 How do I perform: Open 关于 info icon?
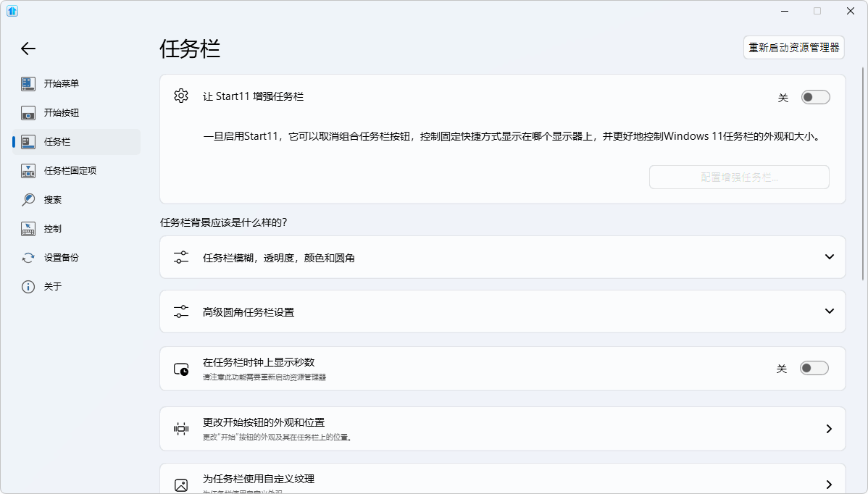point(28,286)
